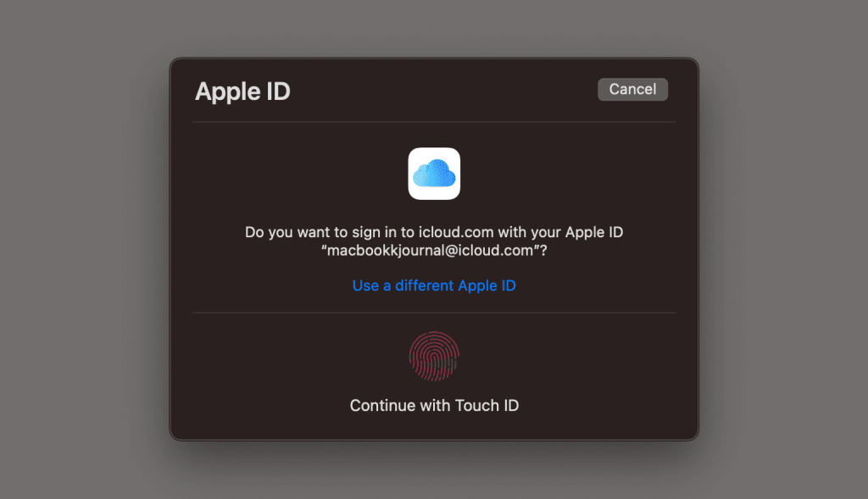Dismiss the sign-in prompt with Cancel
The width and height of the screenshot is (868, 499).
[632, 89]
